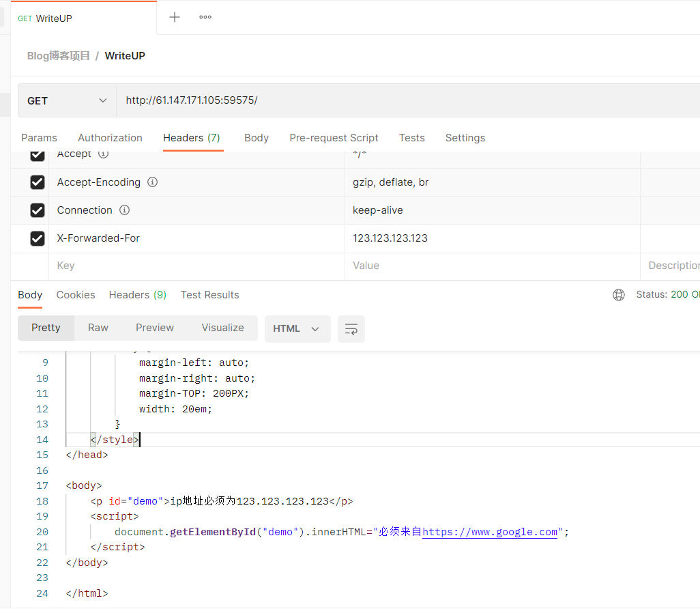Click the Accept-Encoding info icon
Image resolution: width=700 pixels, height=609 pixels.
coord(153,182)
